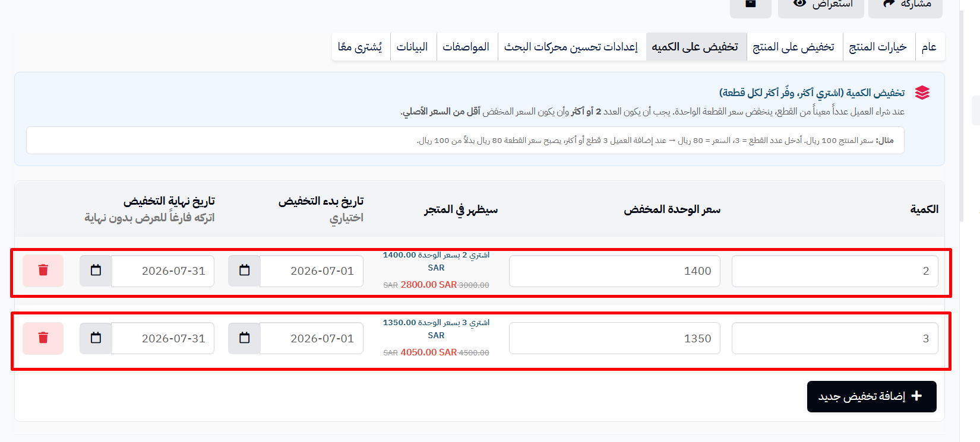Click end date field 2026-07-31 in first row
Screen dimensions: 980x442
coord(163,271)
